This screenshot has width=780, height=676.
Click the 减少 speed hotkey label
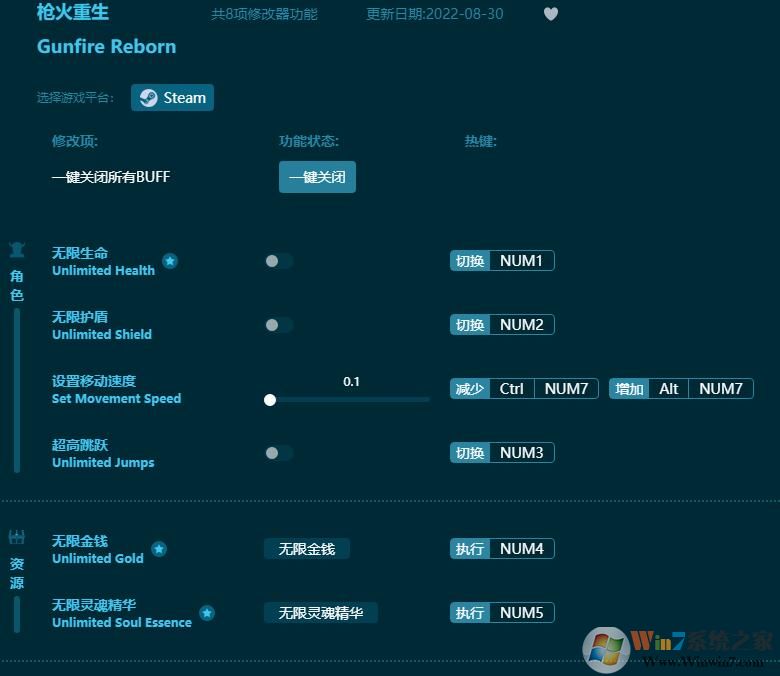[470, 388]
